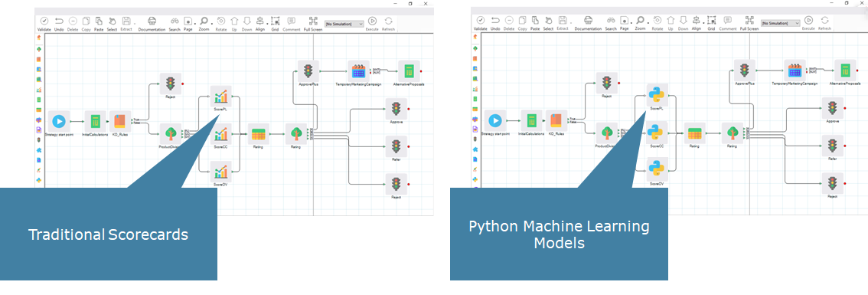Select ApprovePlus traffic light in left window
868x295 pixels.
coord(308,70)
